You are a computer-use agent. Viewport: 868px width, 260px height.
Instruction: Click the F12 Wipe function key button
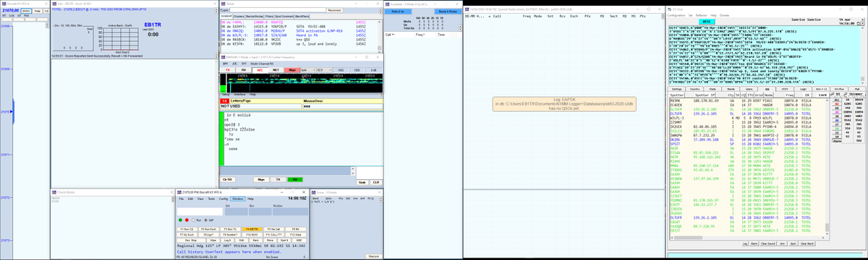pos(295,235)
